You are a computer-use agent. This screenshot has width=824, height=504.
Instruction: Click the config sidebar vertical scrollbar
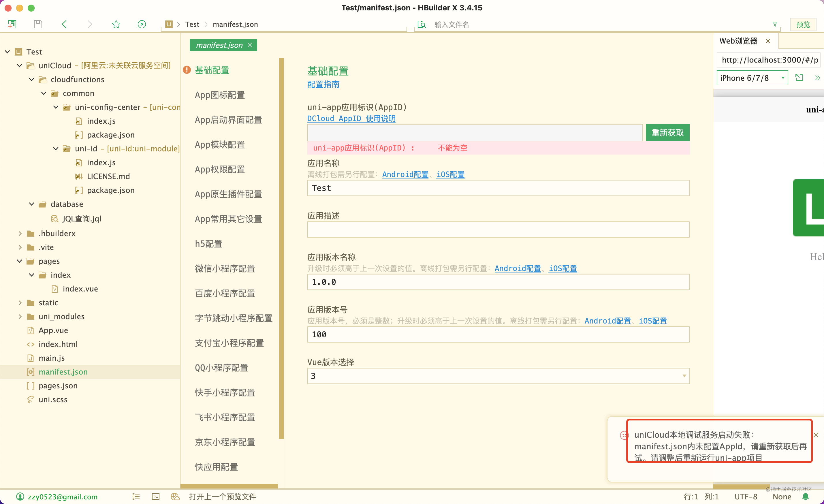(281, 248)
